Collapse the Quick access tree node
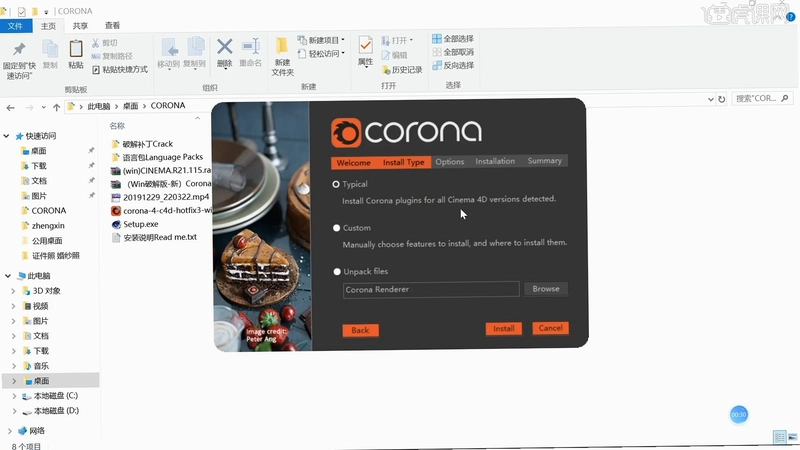The height and width of the screenshot is (450, 800). pyautogui.click(x=7, y=136)
